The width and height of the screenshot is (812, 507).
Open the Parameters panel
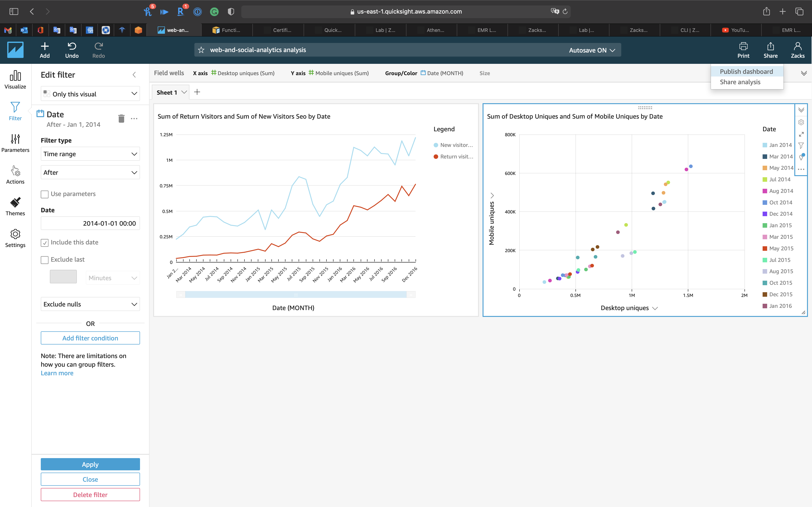(15, 143)
